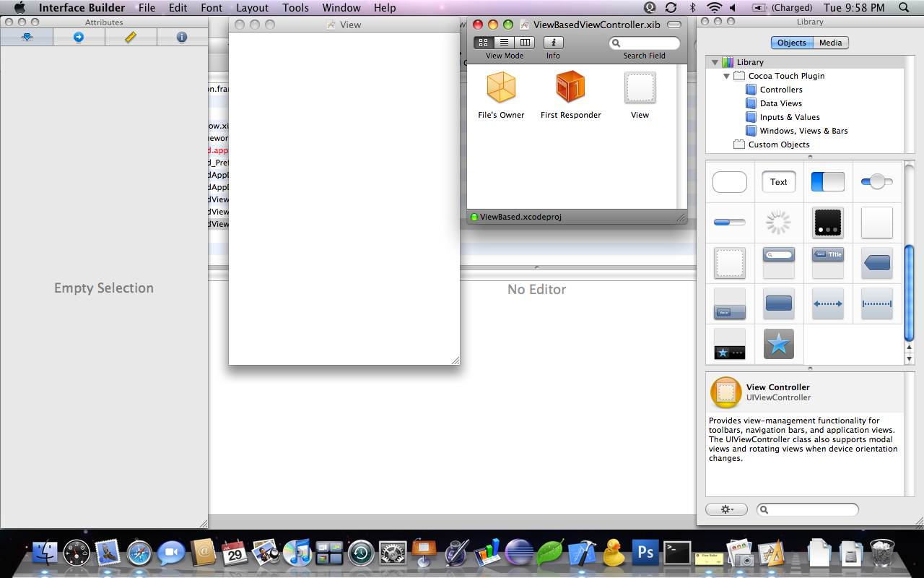
Task: Pick the Round Rect Button library object
Action: (x=730, y=182)
